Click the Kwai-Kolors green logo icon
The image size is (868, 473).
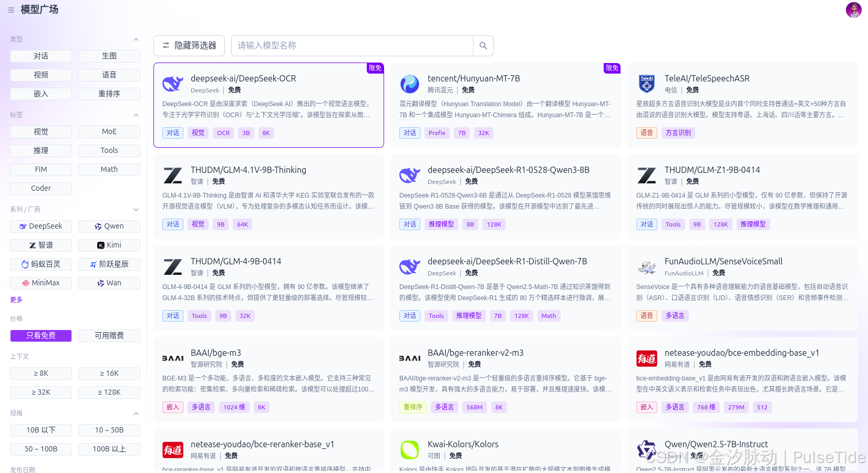point(410,449)
